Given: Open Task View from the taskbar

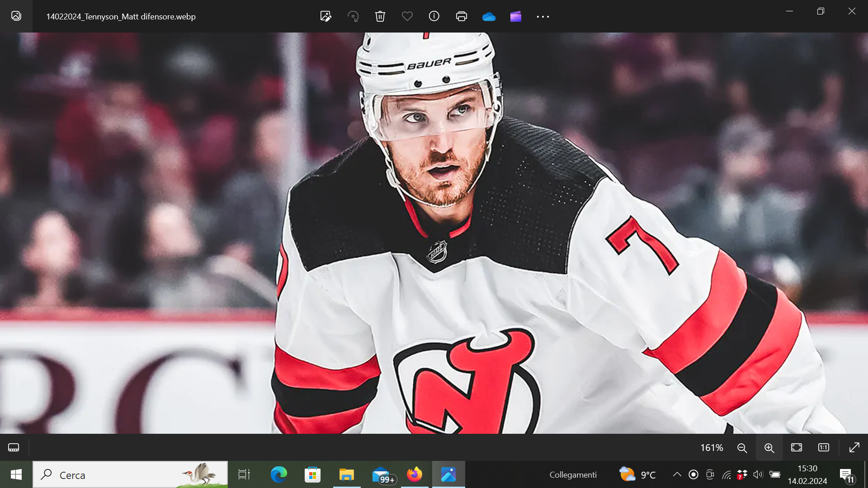Looking at the screenshot, I should click(x=244, y=474).
